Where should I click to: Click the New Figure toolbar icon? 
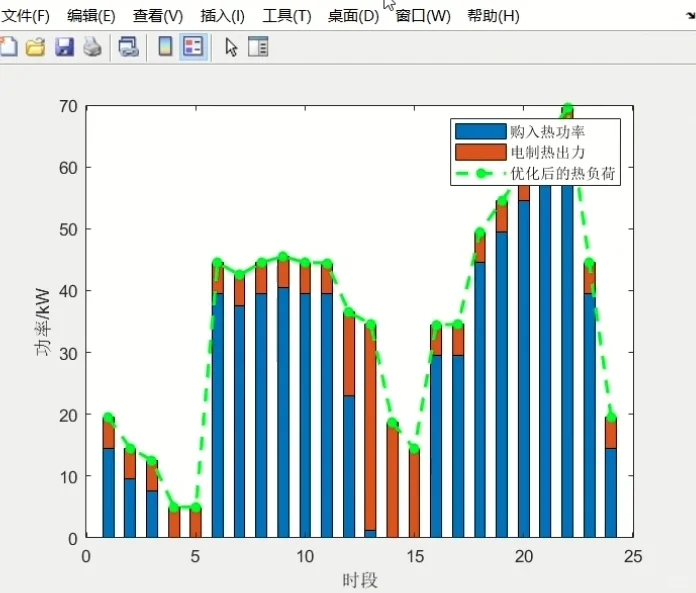[x=8, y=47]
